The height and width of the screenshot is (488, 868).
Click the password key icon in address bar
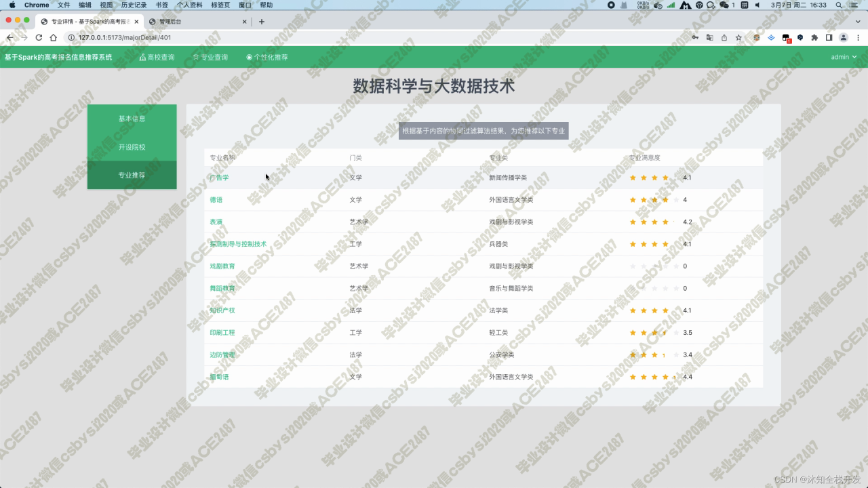(x=695, y=38)
